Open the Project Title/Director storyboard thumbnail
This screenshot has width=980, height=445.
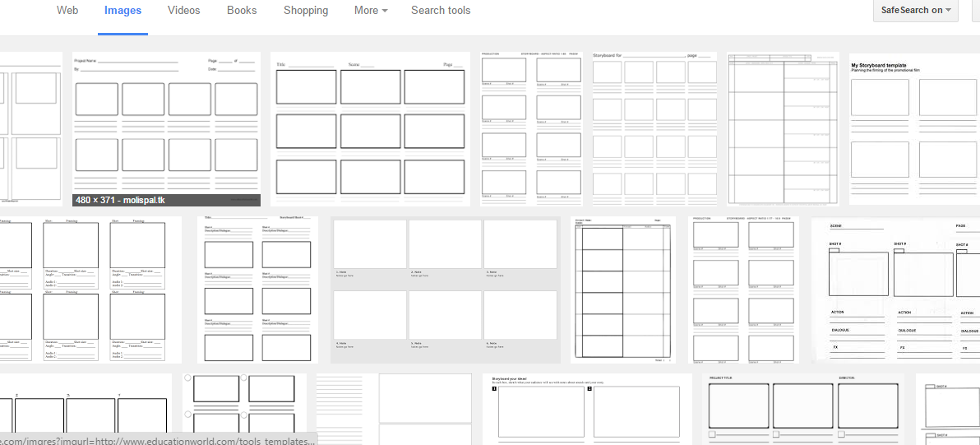(804, 409)
